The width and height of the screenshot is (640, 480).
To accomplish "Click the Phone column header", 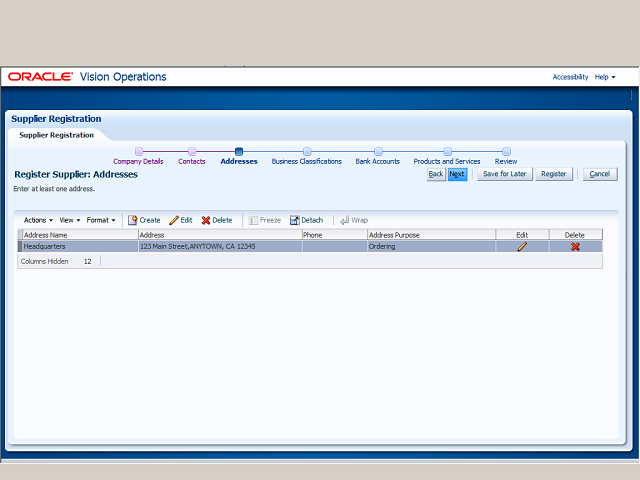I will coord(335,235).
